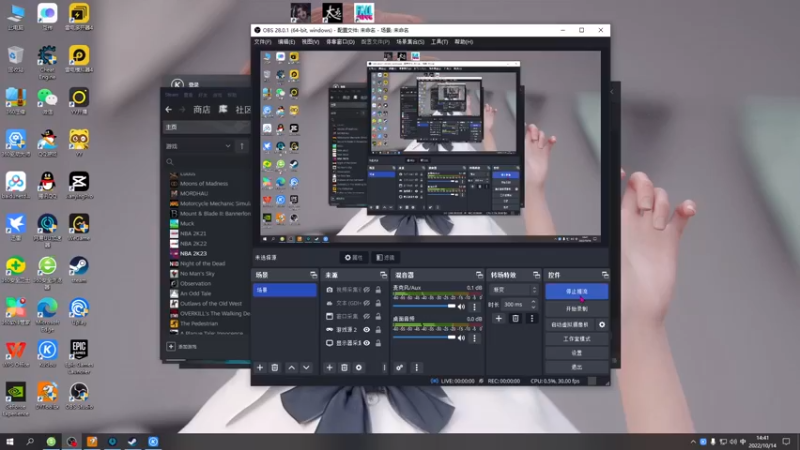Show hidden system tray icons chevron
800x450 pixels.
point(693,442)
